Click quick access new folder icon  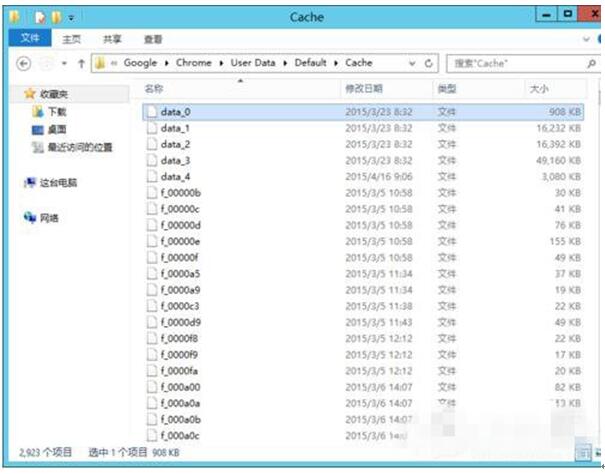point(56,17)
